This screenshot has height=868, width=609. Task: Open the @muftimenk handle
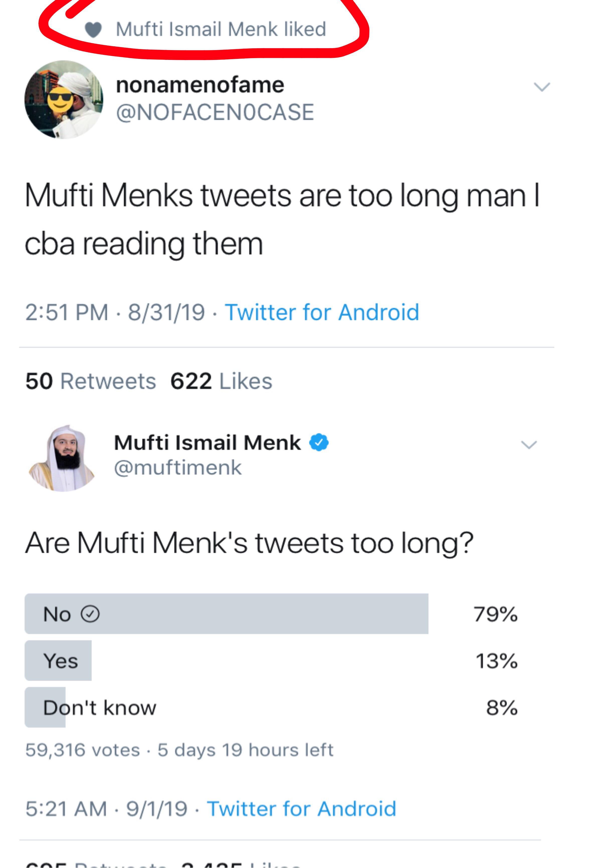point(178,468)
